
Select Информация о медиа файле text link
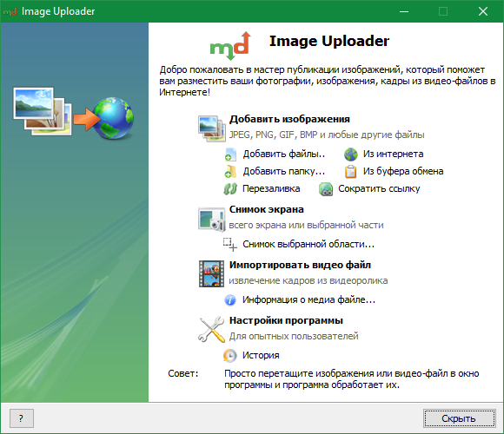point(308,299)
